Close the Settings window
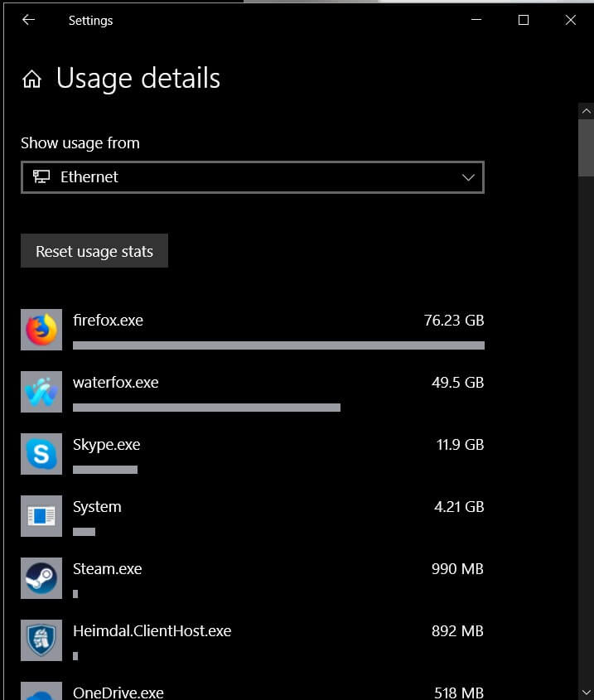594x700 pixels. (570, 20)
